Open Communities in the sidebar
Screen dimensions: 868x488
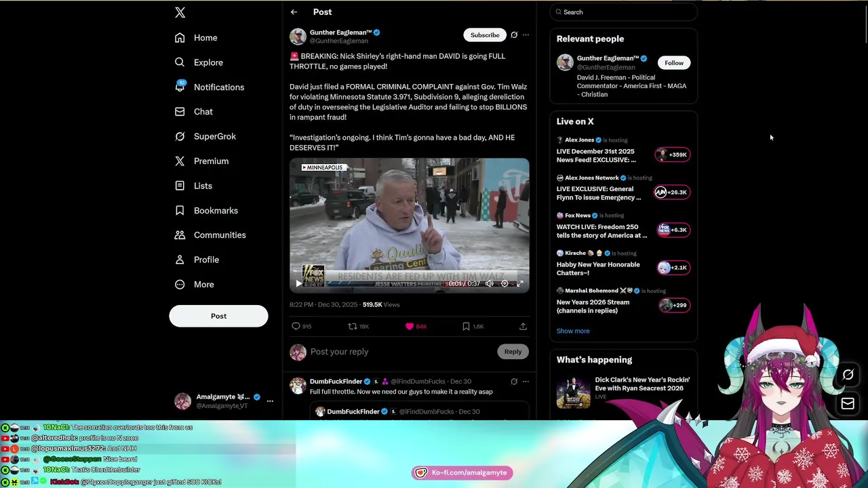(x=210, y=235)
